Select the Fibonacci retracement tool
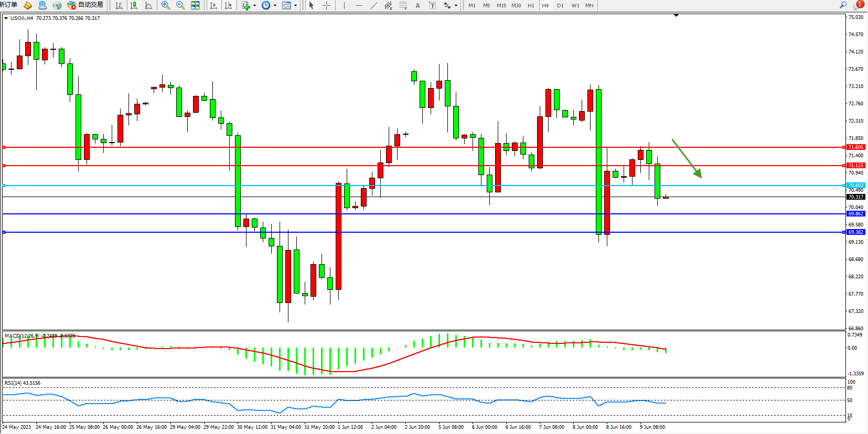The width and height of the screenshot is (868, 434). pos(403,5)
